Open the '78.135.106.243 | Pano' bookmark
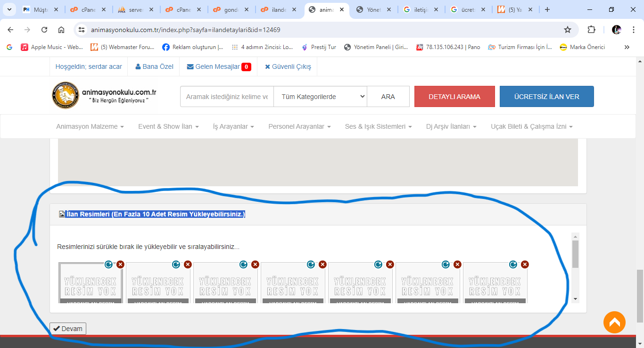The height and width of the screenshot is (348, 644). (x=448, y=47)
